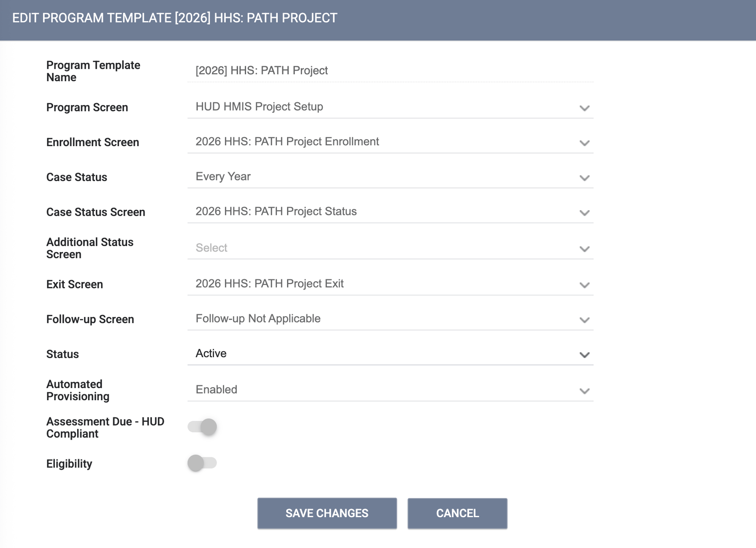Open 2026 HHS: PATH Project Enrollment dropdown
This screenshot has width=756, height=548.
[390, 142]
